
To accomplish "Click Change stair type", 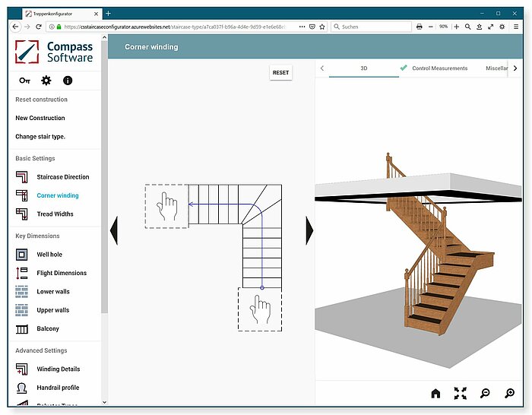I will [x=40, y=136].
